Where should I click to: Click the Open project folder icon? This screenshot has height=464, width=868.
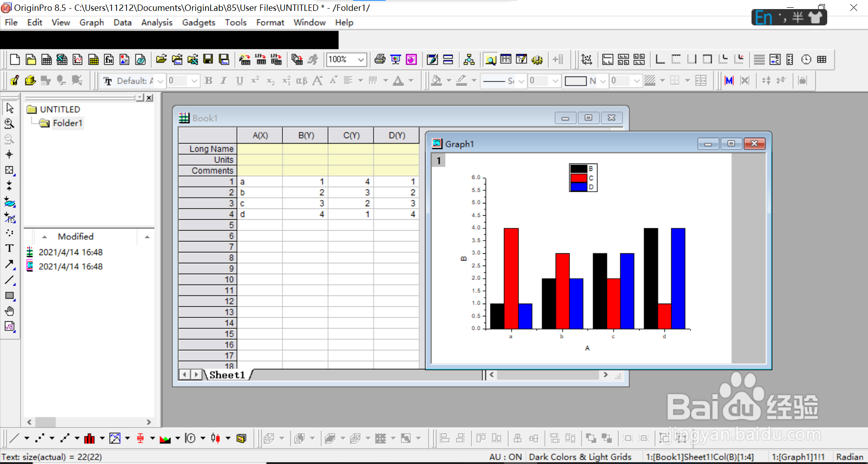(x=161, y=59)
